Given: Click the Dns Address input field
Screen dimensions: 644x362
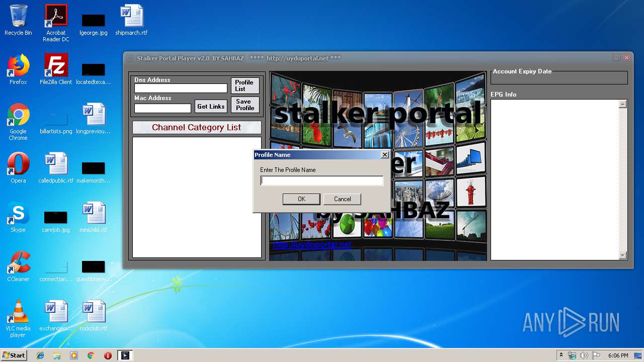Looking at the screenshot, I should (181, 88).
